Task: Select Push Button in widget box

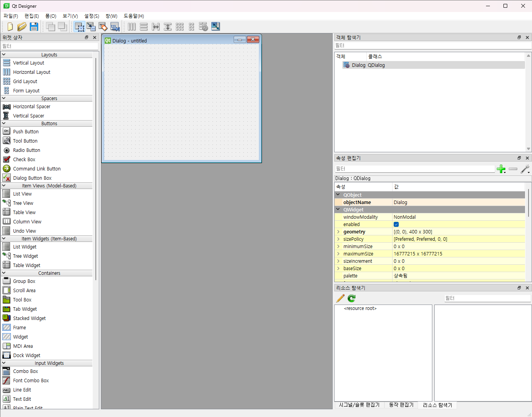Action: point(26,132)
